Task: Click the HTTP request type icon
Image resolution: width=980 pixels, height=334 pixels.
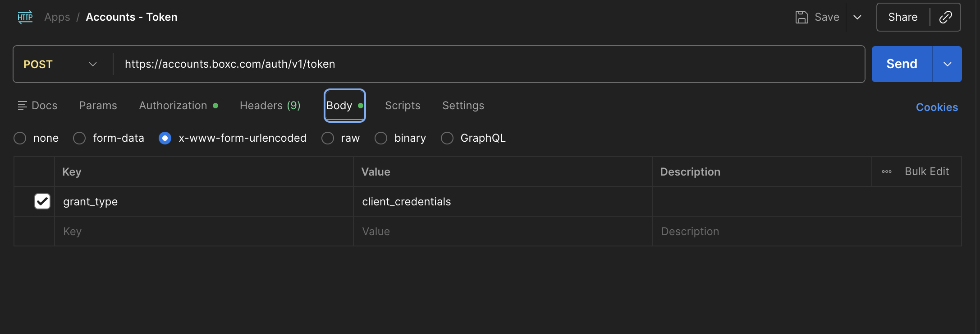Action: coord(25,17)
